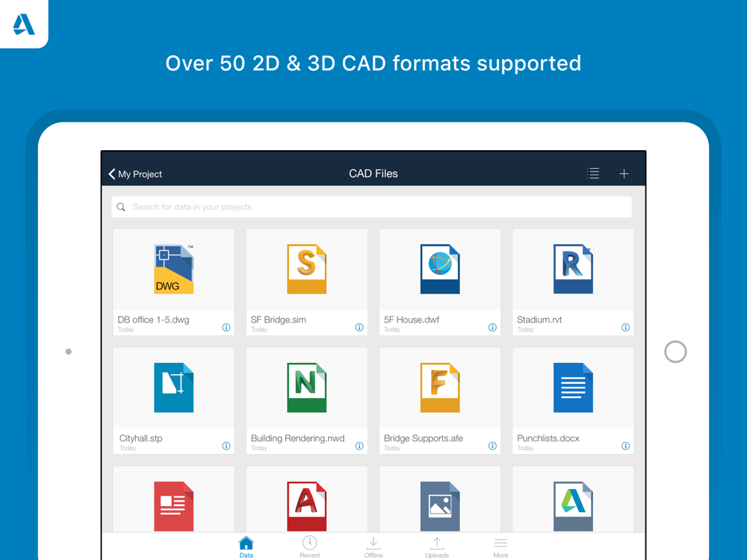
Task: Select the file name Bridge Supports.afe
Action: pyautogui.click(x=424, y=438)
